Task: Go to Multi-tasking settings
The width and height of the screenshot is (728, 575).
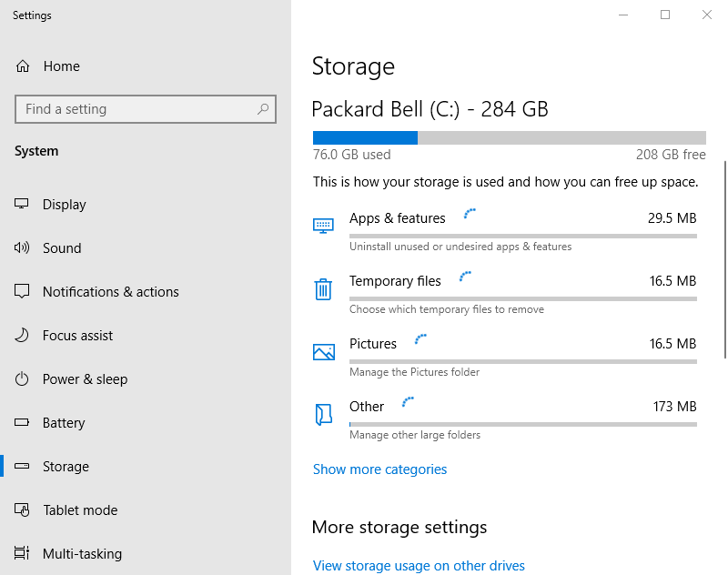Action: (x=82, y=554)
